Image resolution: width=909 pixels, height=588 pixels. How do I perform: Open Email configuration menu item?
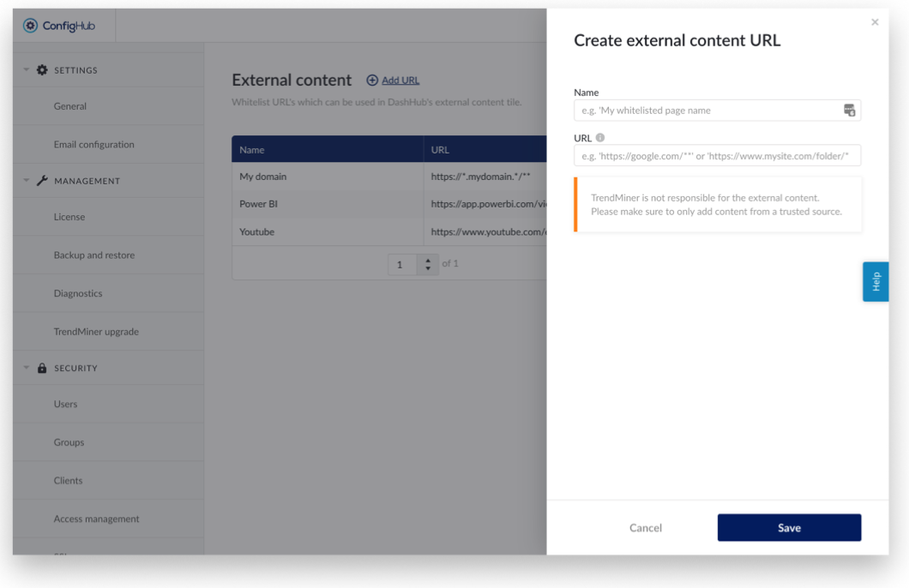(x=93, y=145)
